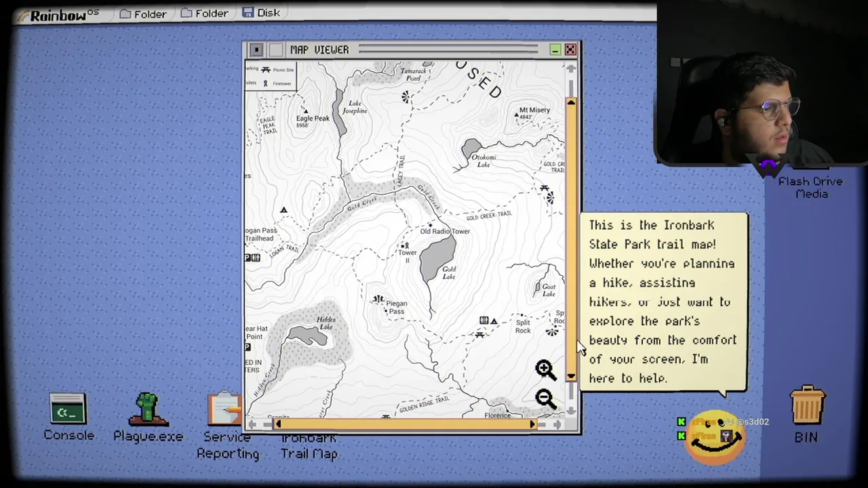This screenshot has height=488, width=868.
Task: Click the blank button beside the window menu
Action: pos(275,50)
